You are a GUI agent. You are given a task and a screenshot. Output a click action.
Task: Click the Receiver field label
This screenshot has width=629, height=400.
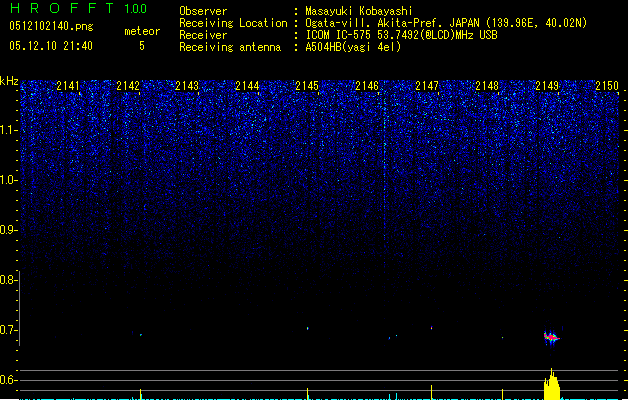[203, 35]
